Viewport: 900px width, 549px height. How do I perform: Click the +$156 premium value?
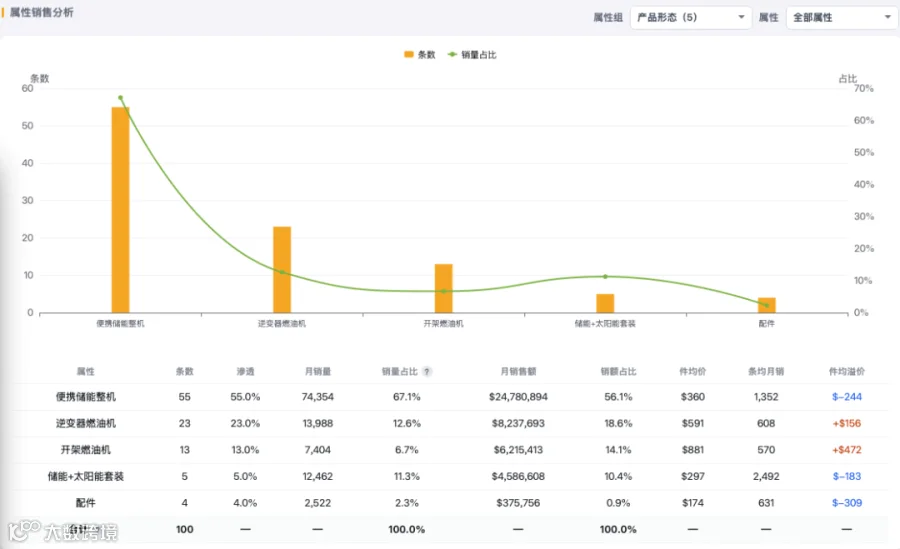click(x=847, y=423)
